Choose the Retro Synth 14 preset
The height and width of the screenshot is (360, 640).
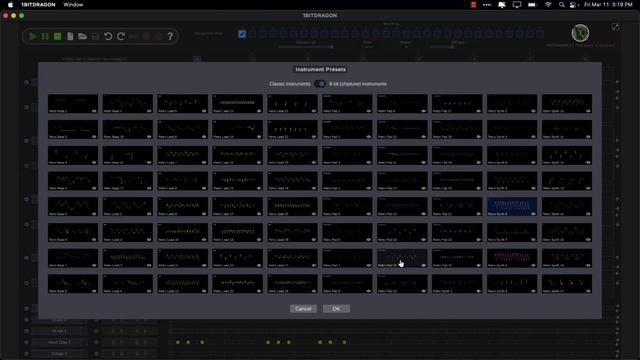click(x=567, y=207)
